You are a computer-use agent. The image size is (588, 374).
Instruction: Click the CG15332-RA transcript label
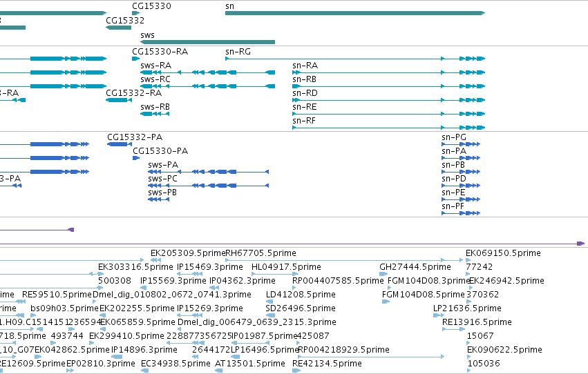(x=133, y=93)
